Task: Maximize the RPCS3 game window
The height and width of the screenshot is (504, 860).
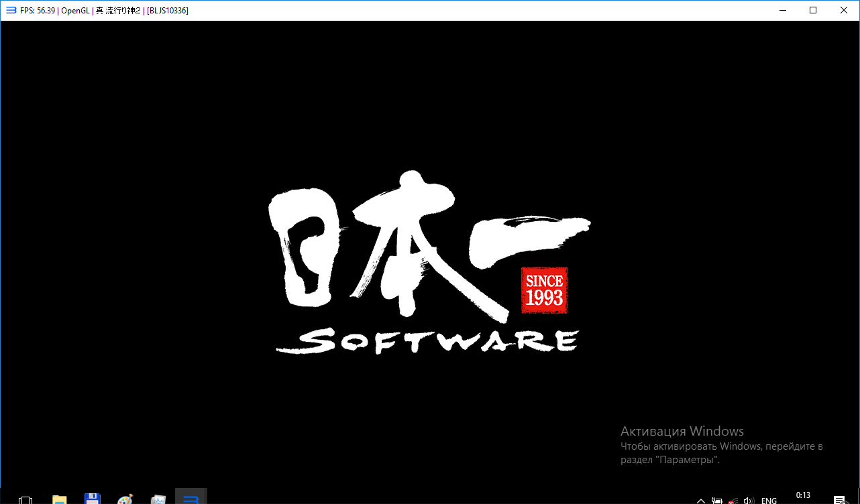Action: (813, 10)
